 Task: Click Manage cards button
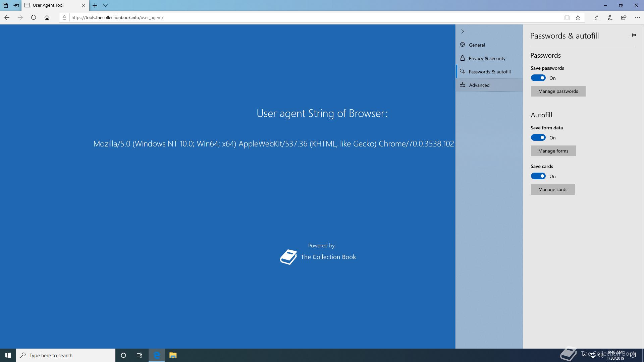[553, 189]
